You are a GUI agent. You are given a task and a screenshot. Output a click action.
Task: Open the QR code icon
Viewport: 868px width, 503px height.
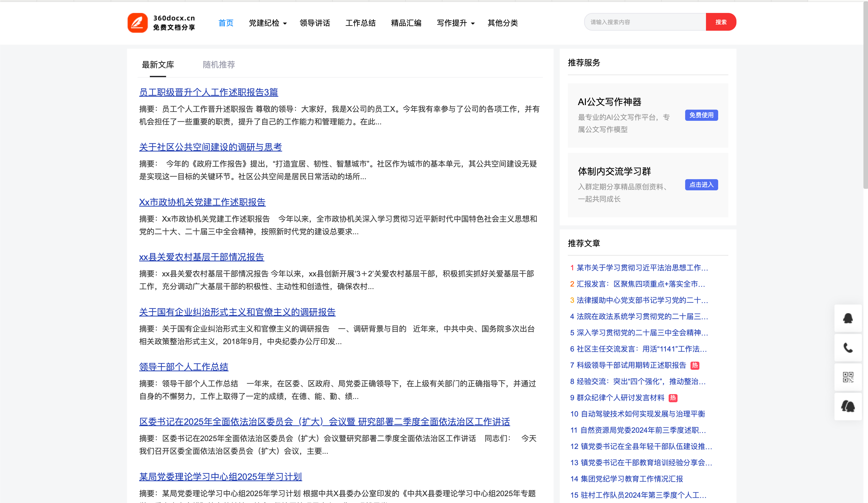[x=848, y=377]
